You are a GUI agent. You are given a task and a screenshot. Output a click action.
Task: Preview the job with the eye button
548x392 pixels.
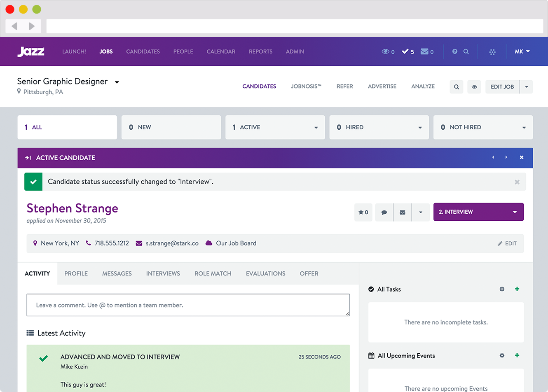[474, 87]
